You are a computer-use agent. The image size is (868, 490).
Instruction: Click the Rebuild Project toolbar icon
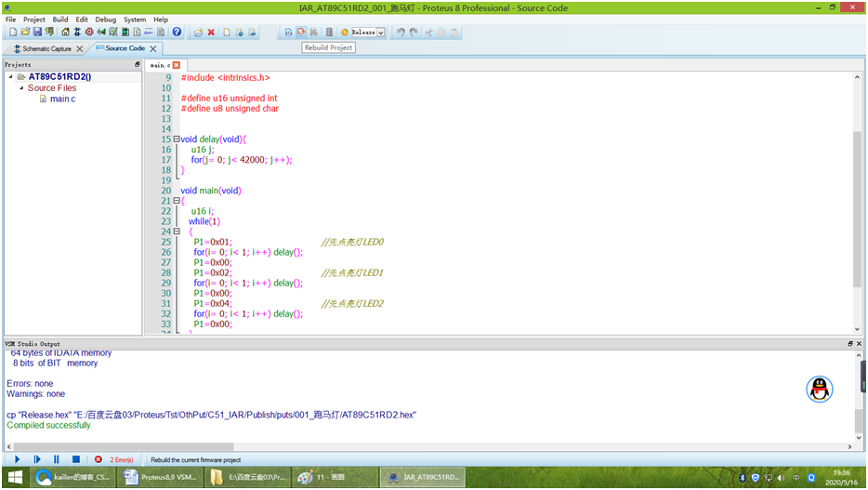pyautogui.click(x=300, y=33)
